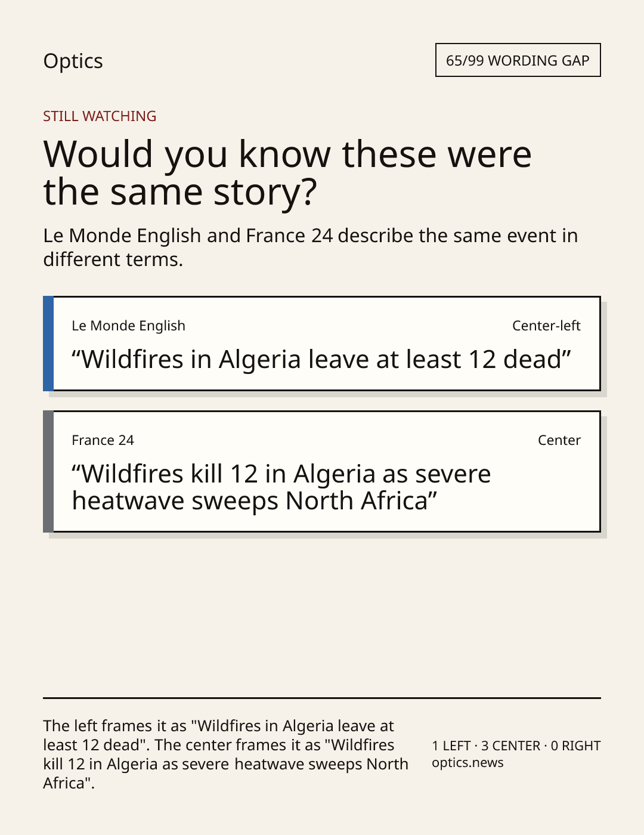Click the subheading comparing Le Monde and France 24
644x835 pixels.
pyautogui.click(x=311, y=248)
